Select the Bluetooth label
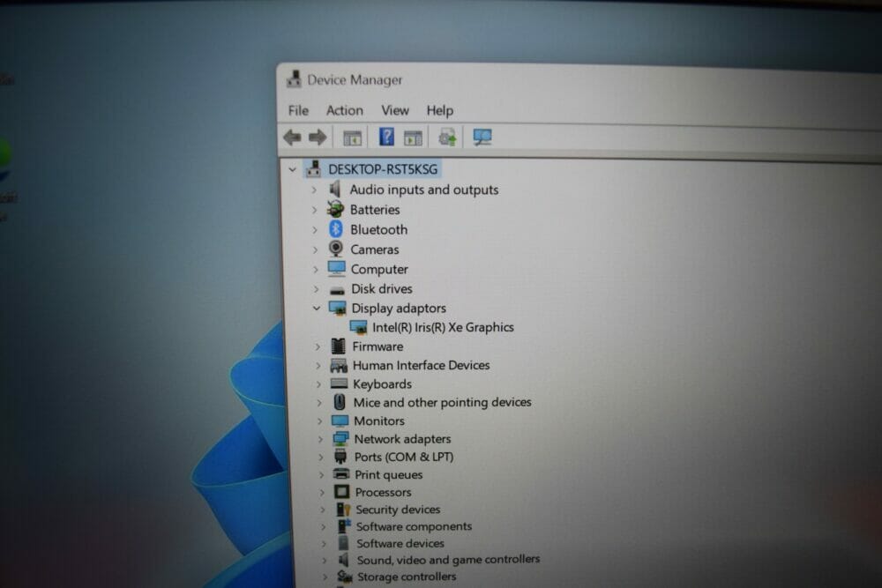882x588 pixels. click(x=378, y=230)
